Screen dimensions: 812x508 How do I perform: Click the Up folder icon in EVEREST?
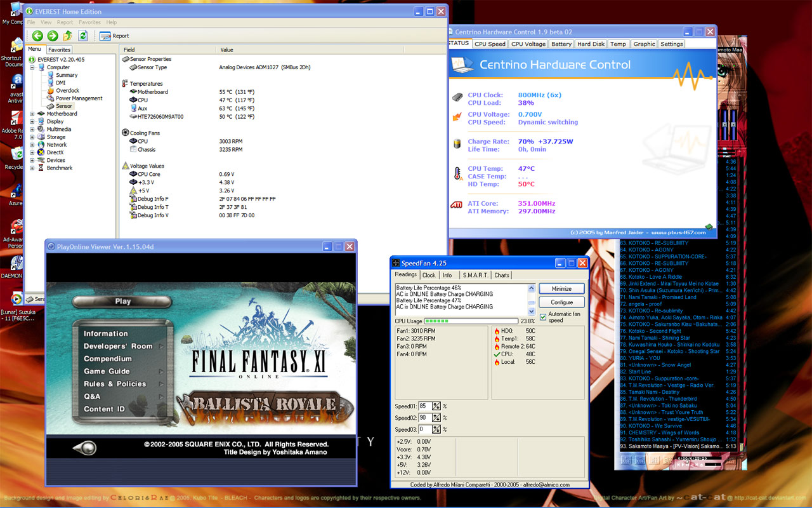coord(67,36)
